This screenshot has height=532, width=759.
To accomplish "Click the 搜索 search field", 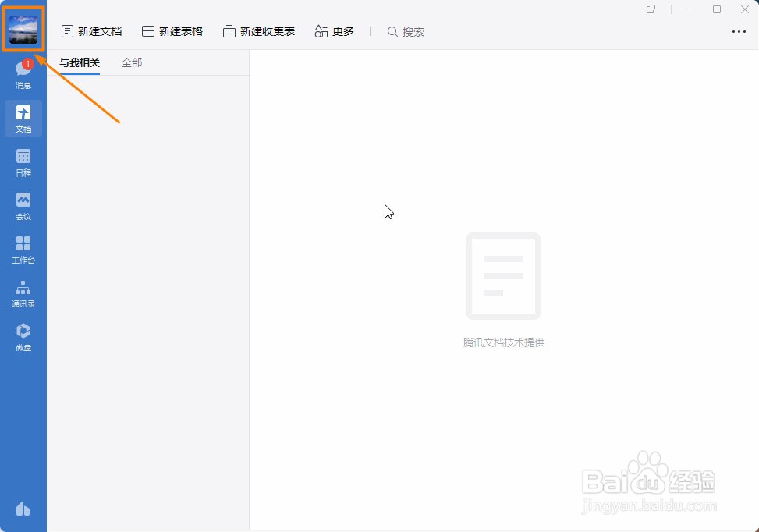I will click(x=406, y=32).
